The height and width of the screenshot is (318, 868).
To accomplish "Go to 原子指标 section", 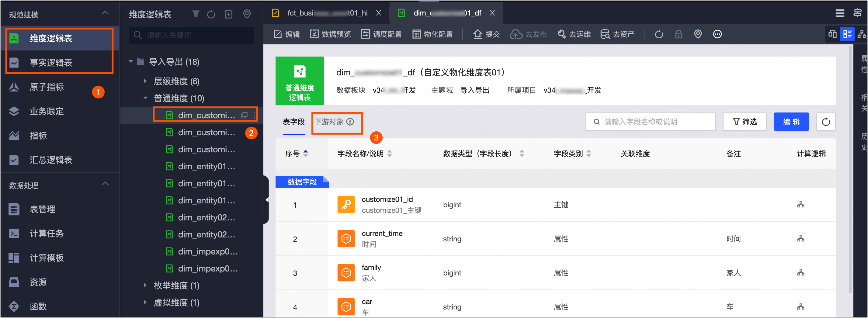I will coord(47,87).
